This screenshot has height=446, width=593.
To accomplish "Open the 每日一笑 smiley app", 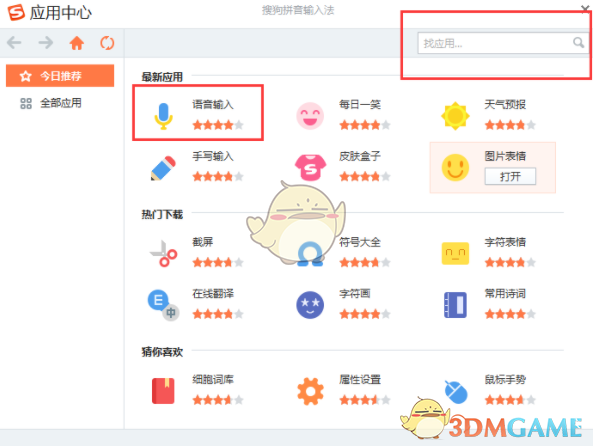I will click(x=310, y=116).
